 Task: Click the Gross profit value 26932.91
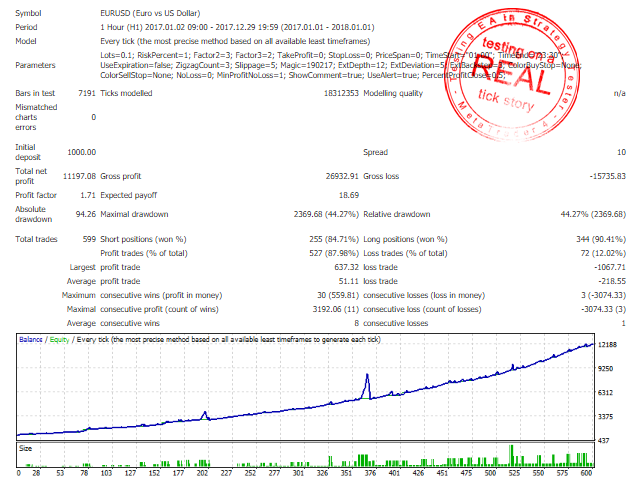tap(342, 176)
